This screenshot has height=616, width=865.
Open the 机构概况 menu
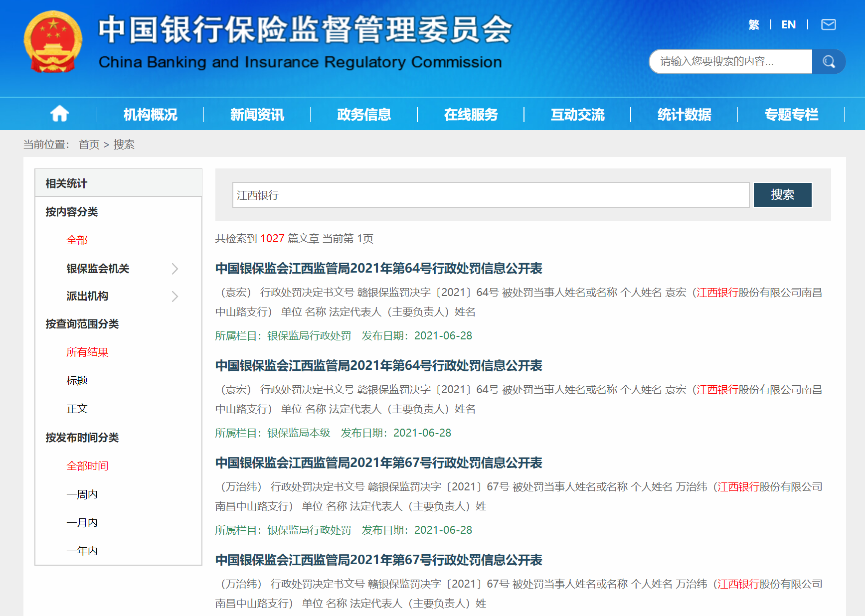(150, 115)
